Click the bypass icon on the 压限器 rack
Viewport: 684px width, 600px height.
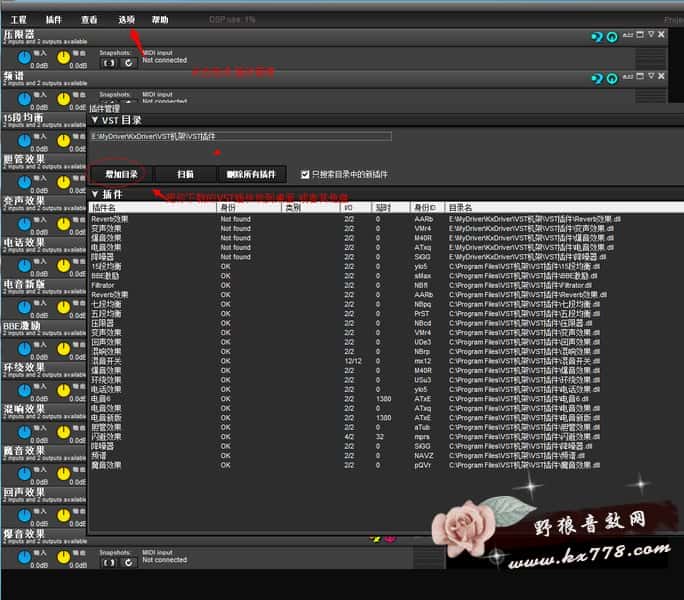coord(596,37)
